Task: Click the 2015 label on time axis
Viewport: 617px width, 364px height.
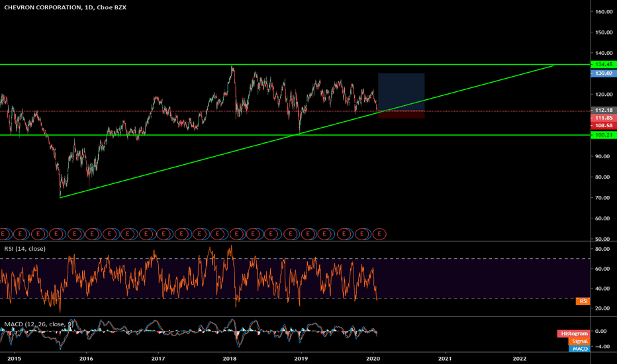Action: pyautogui.click(x=14, y=359)
